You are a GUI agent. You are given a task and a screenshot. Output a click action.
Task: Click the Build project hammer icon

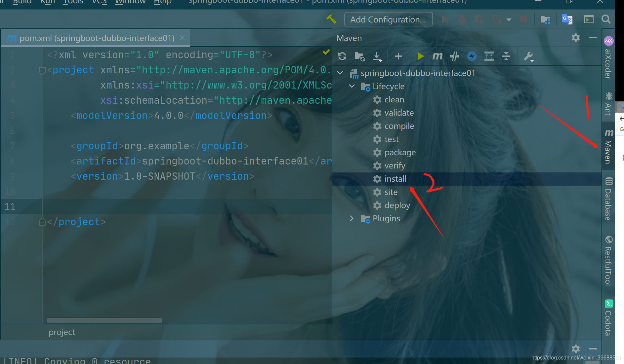pyautogui.click(x=331, y=19)
